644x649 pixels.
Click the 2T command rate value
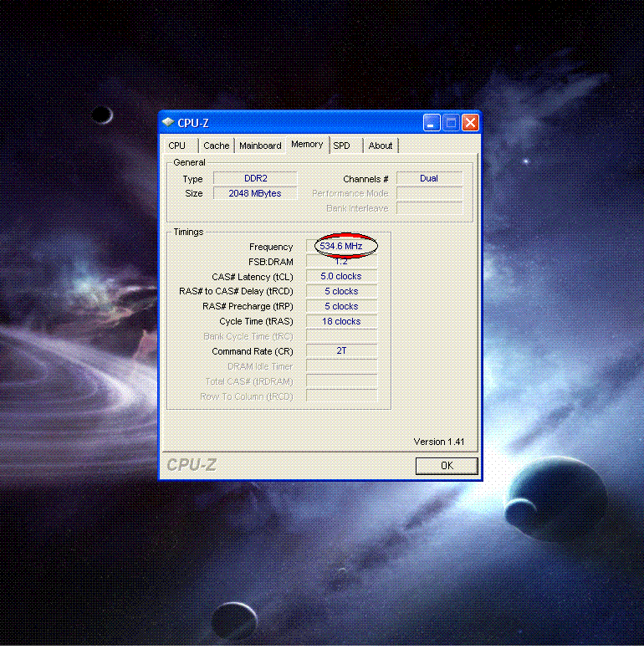coord(341,351)
